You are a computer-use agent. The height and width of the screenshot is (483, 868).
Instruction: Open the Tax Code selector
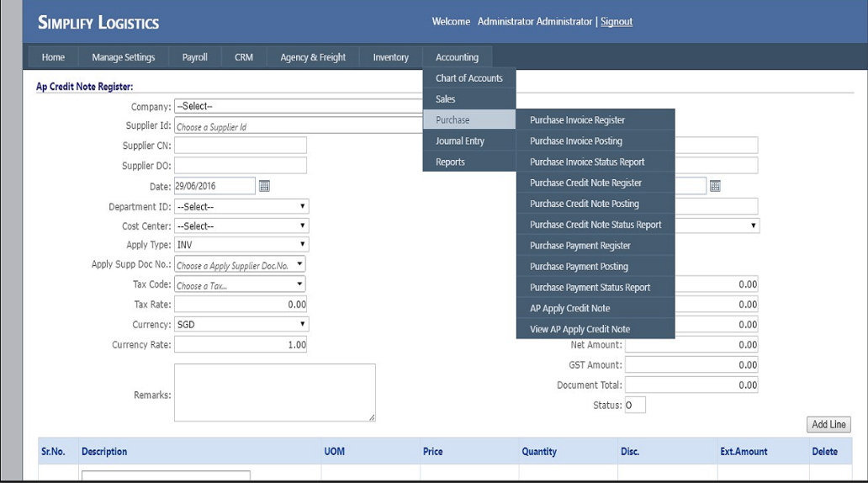pos(240,285)
